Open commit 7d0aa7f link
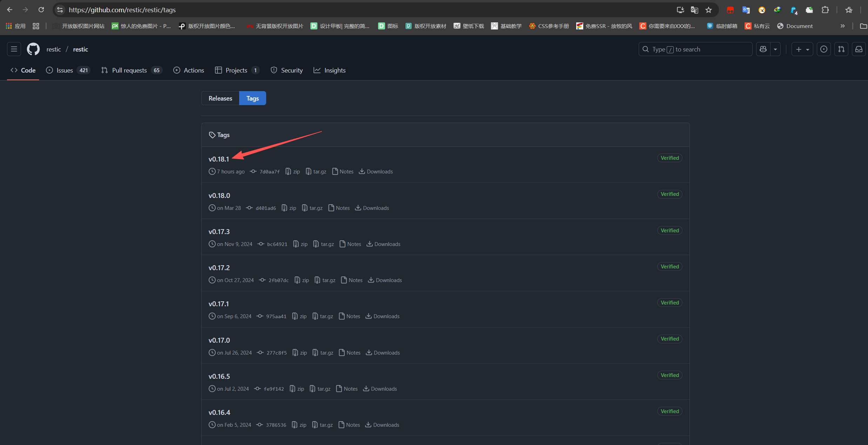 pyautogui.click(x=269, y=172)
